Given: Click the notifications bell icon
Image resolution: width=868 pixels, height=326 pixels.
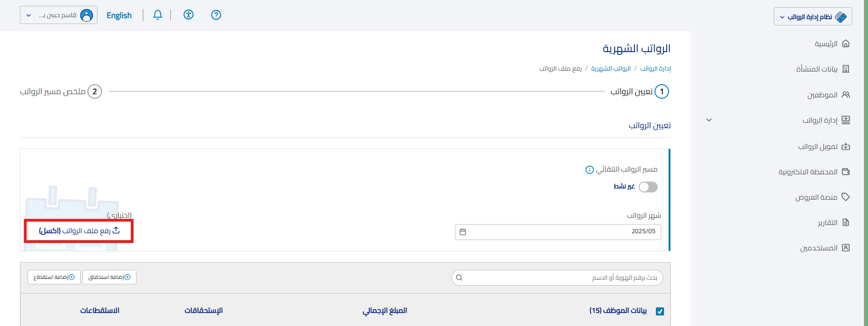Looking at the screenshot, I should tap(158, 15).
